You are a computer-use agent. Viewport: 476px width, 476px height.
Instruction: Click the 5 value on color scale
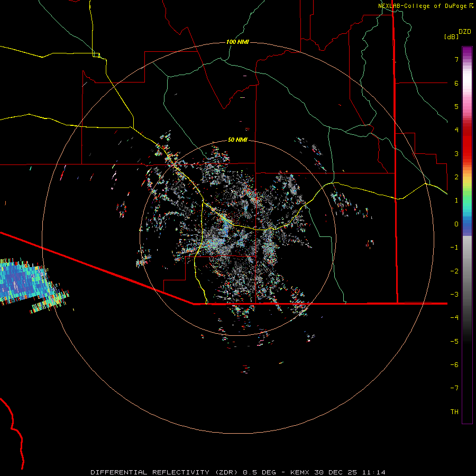pyautogui.click(x=456, y=106)
